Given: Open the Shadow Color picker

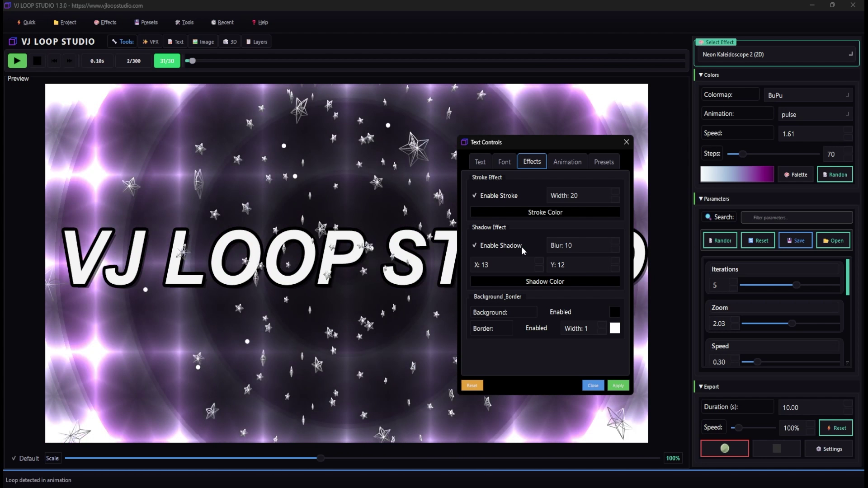Looking at the screenshot, I should [545, 281].
